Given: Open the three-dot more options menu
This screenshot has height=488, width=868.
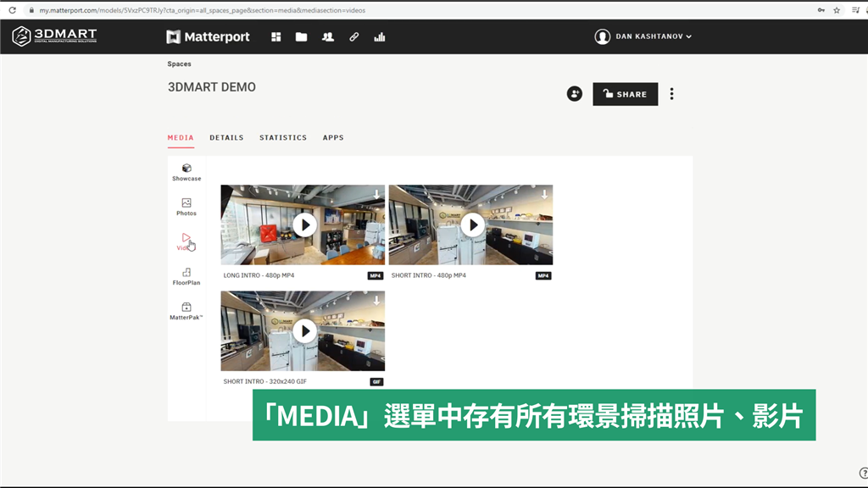Looking at the screenshot, I should [672, 94].
